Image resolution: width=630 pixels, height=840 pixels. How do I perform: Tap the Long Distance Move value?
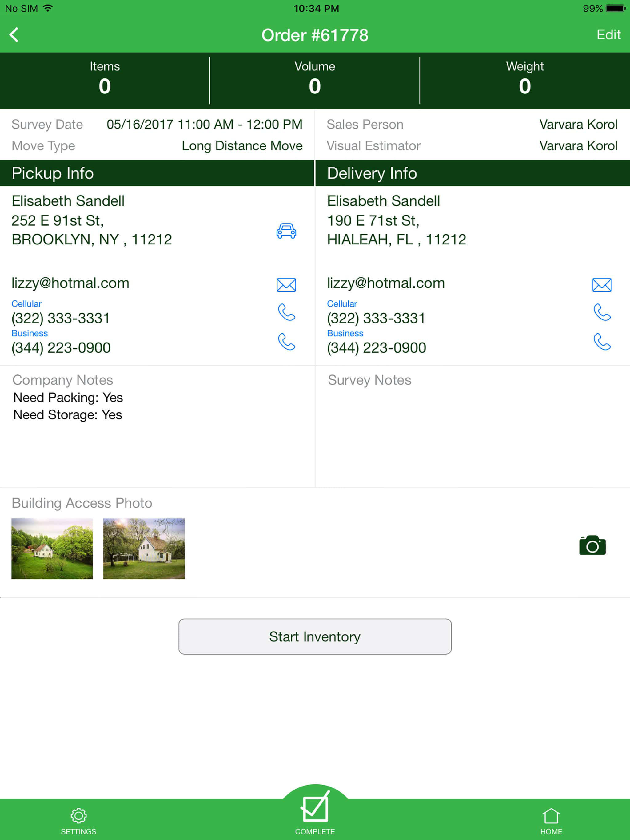pos(242,145)
